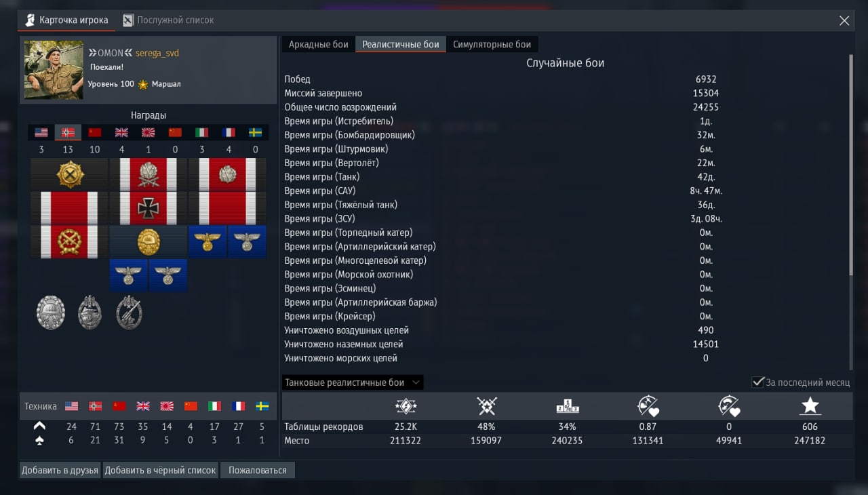The width and height of the screenshot is (868, 495).
Task: Click 'Добавить в чёрный список' button
Action: click(x=160, y=470)
